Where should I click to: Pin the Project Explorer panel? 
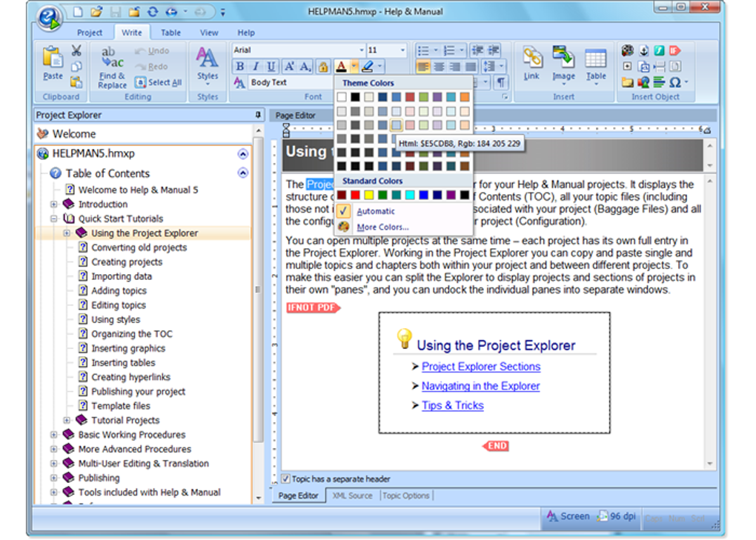(257, 115)
